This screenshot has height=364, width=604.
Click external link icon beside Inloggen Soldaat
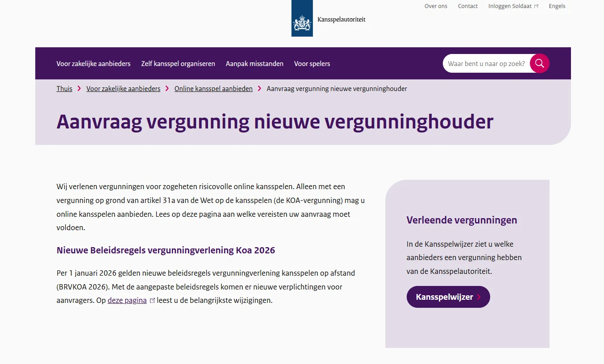[x=536, y=6]
